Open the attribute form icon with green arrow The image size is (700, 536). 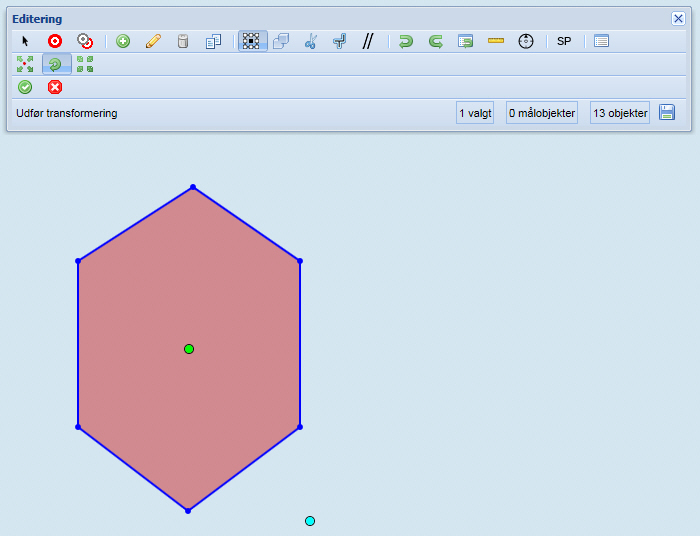(465, 42)
